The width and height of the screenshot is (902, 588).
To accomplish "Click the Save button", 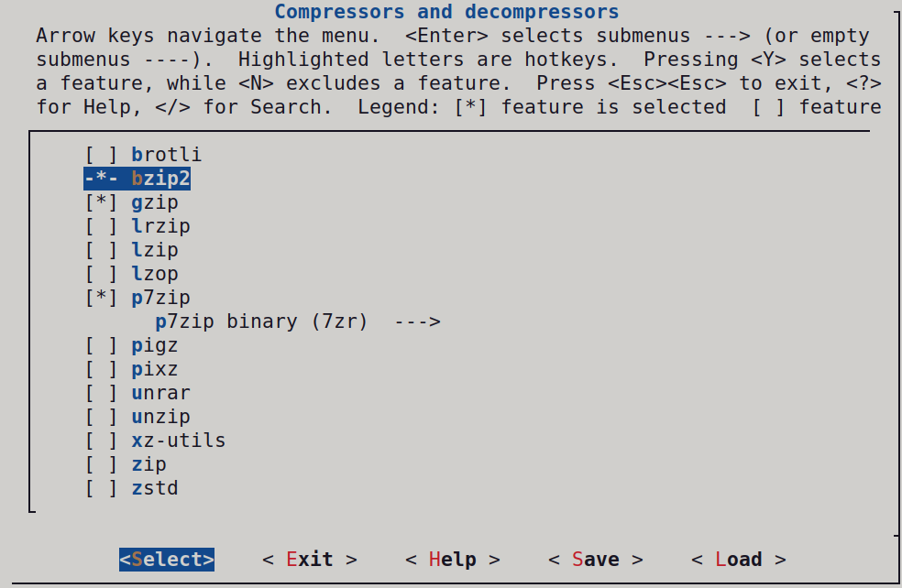I will [x=595, y=560].
